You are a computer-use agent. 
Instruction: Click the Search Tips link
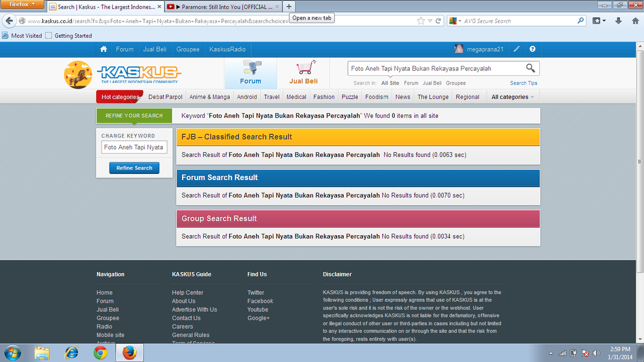tap(524, 83)
